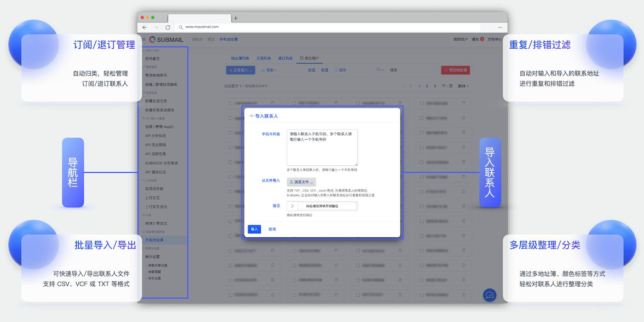Check the first contact's checkbox

point(230,103)
